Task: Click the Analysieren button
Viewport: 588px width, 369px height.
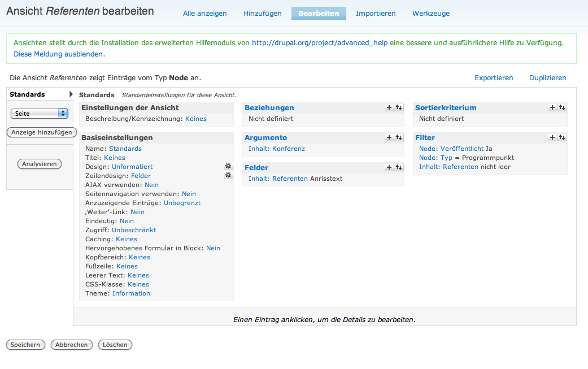Action: (x=40, y=164)
